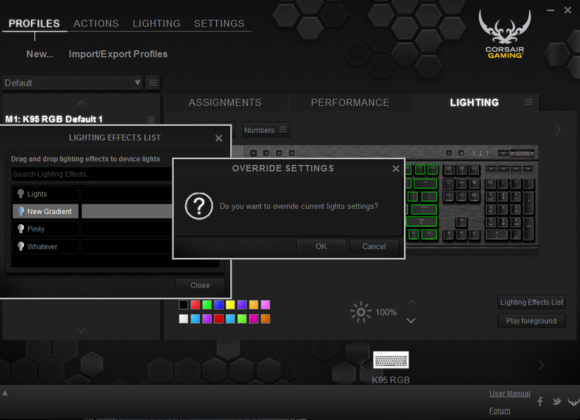
Task: Click Close in Lighting Effects List
Action: 200,285
